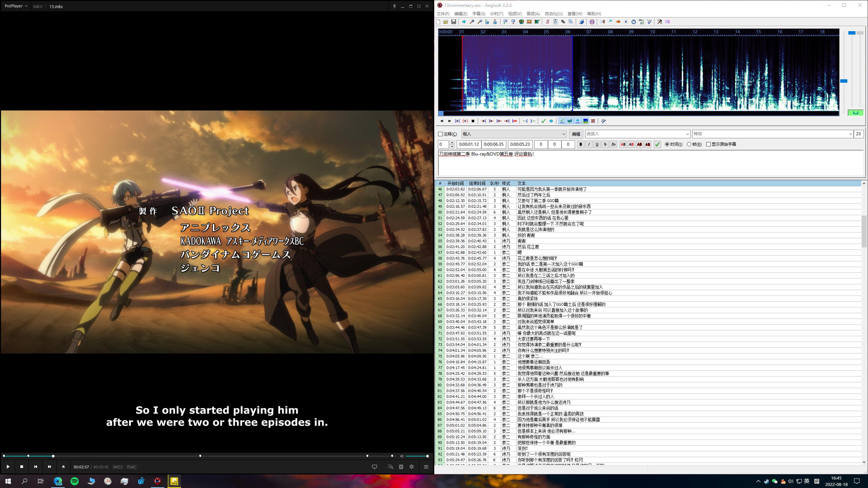This screenshot has width=868, height=488.
Task: Open Aegisub options hammer-wrench icon
Action: point(659,22)
